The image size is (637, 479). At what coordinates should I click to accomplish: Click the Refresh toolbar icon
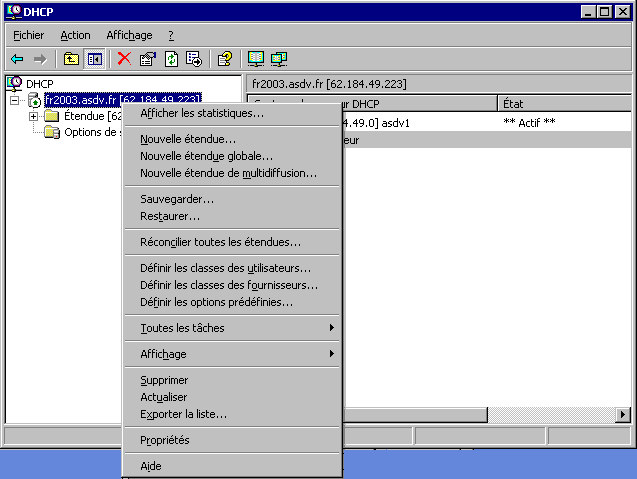tap(171, 59)
